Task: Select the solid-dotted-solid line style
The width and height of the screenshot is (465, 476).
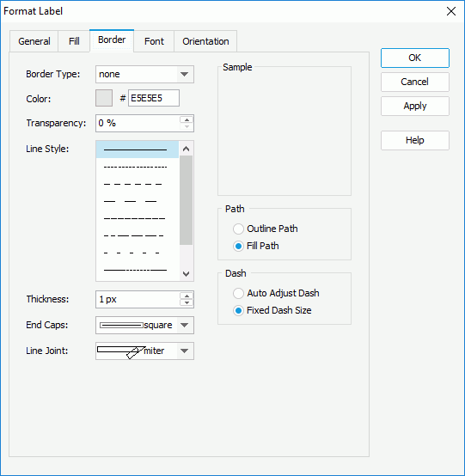Action: pos(138,270)
